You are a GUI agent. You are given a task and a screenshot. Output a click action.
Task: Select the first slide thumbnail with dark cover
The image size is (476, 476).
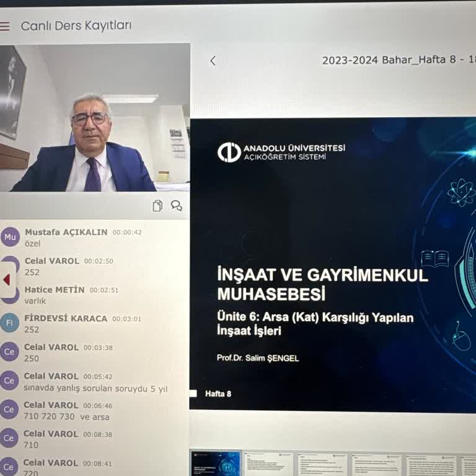click(x=216, y=464)
